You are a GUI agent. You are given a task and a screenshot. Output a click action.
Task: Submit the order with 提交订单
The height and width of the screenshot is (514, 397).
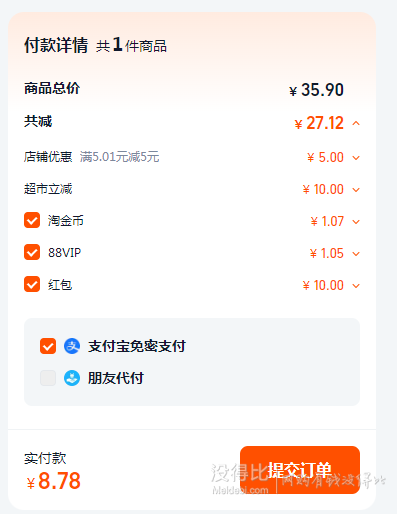(x=300, y=470)
